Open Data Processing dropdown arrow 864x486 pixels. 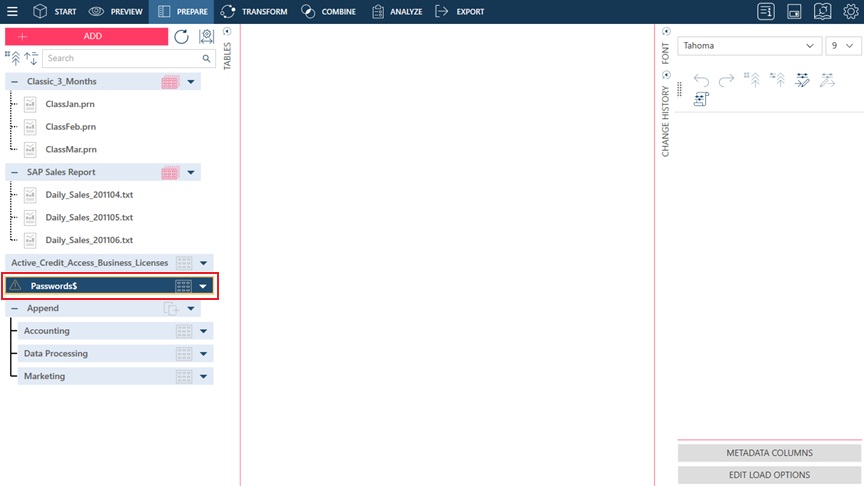[203, 353]
